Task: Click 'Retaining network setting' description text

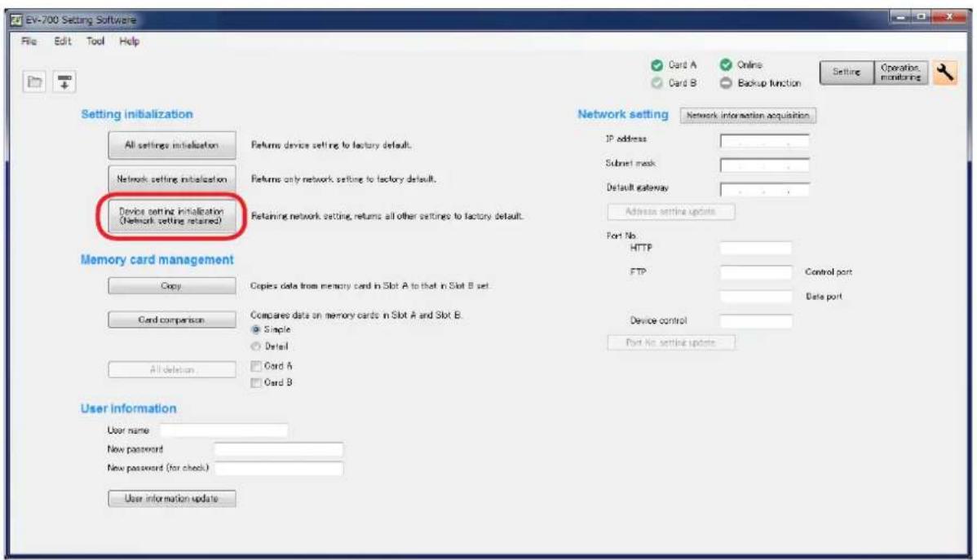Action: click(x=387, y=216)
